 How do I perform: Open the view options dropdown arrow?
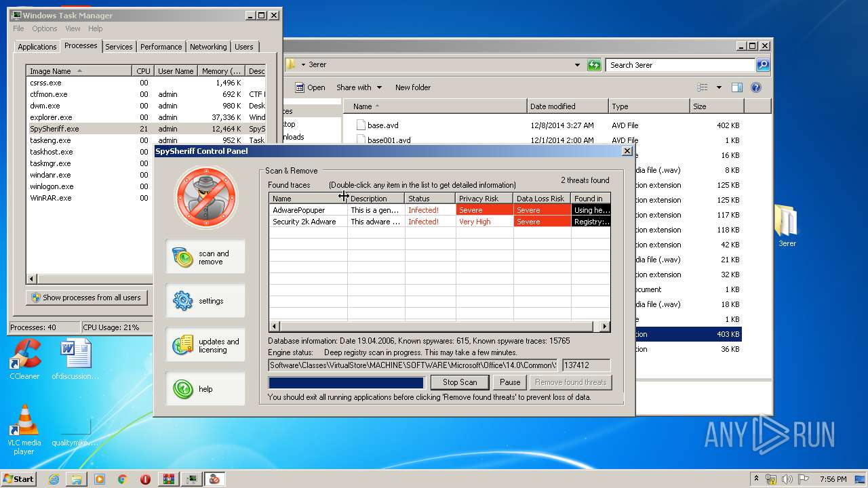point(719,87)
